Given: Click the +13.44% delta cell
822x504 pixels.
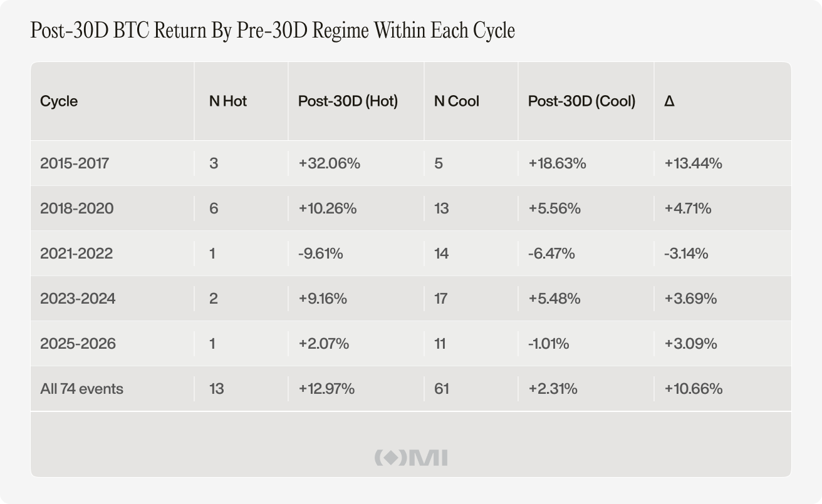Looking at the screenshot, I should click(x=693, y=163).
